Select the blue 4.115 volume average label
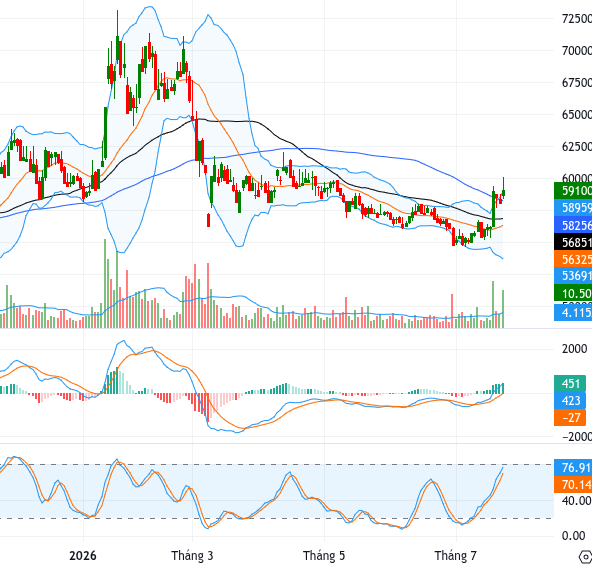The height and width of the screenshot is (564, 592). (x=573, y=313)
